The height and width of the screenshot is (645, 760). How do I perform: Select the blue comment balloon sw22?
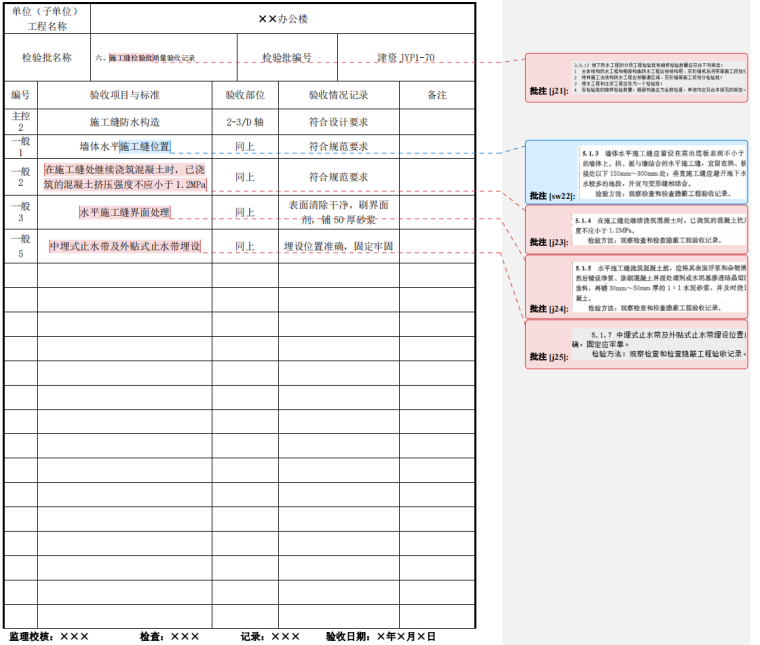click(x=637, y=170)
